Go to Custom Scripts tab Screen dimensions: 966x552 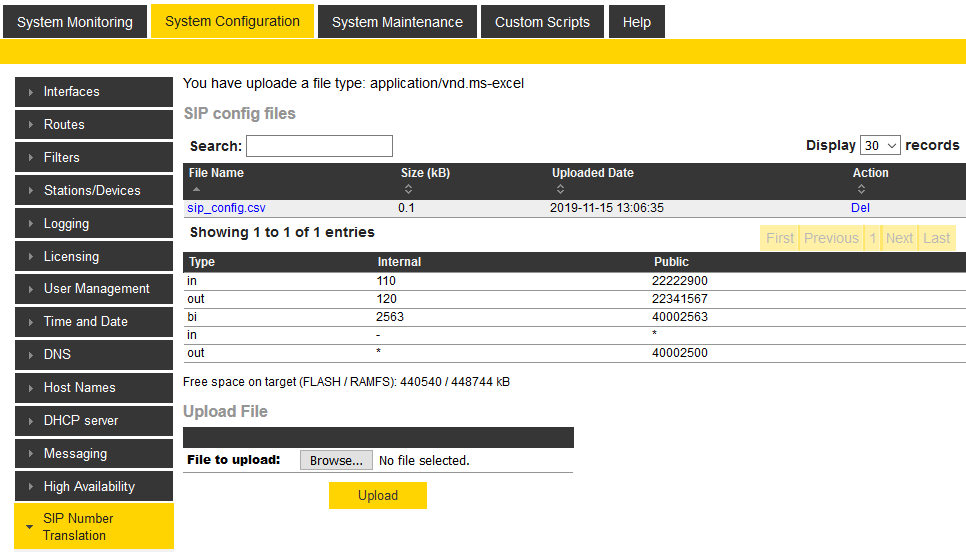[x=542, y=22]
